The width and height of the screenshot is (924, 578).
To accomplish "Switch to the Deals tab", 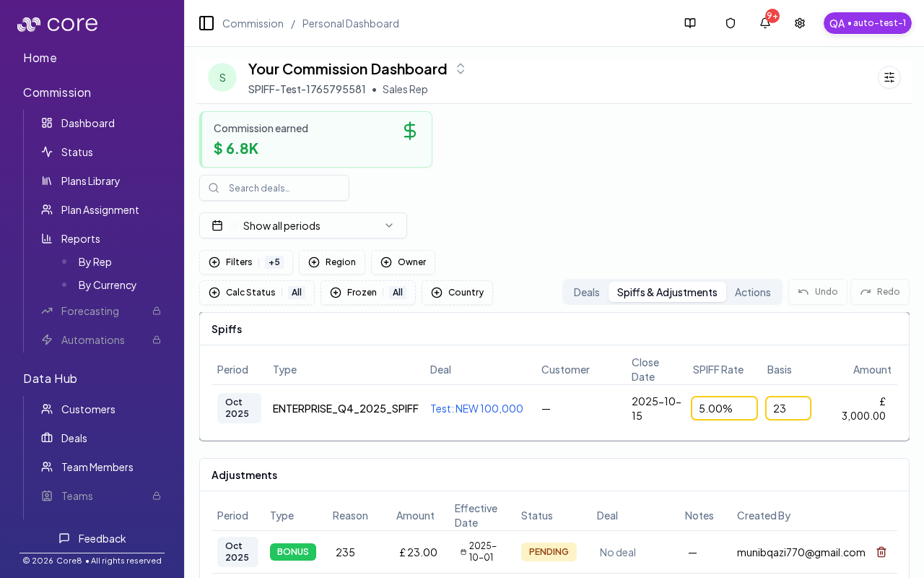I will (586, 292).
